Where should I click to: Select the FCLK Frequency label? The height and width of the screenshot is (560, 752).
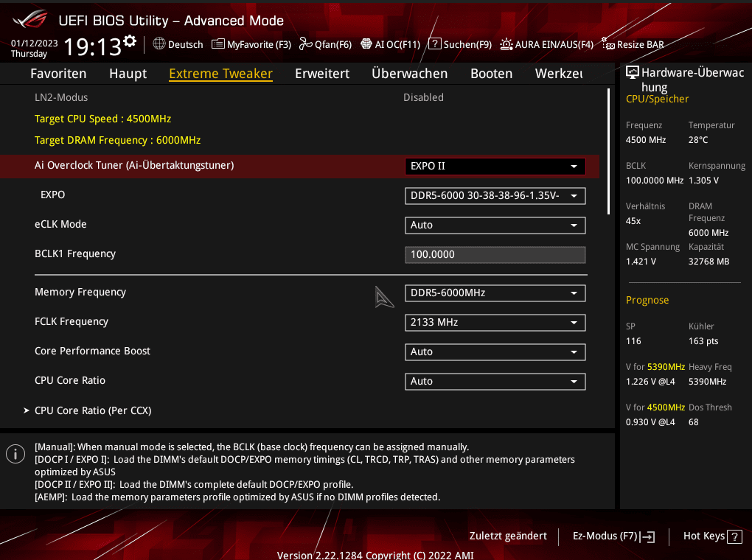pos(72,322)
